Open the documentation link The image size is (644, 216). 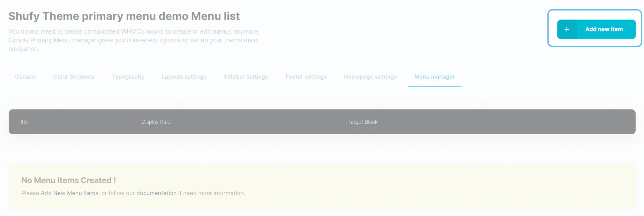point(156,193)
